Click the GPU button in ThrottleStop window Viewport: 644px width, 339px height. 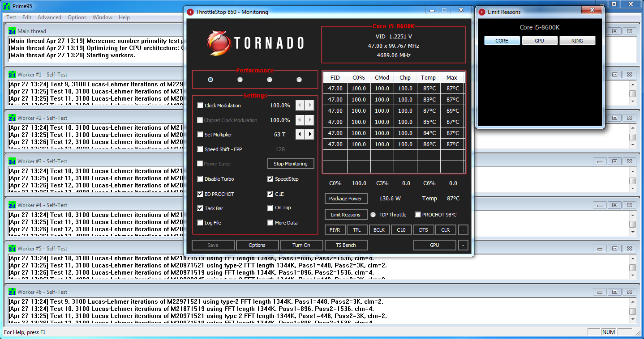click(434, 245)
